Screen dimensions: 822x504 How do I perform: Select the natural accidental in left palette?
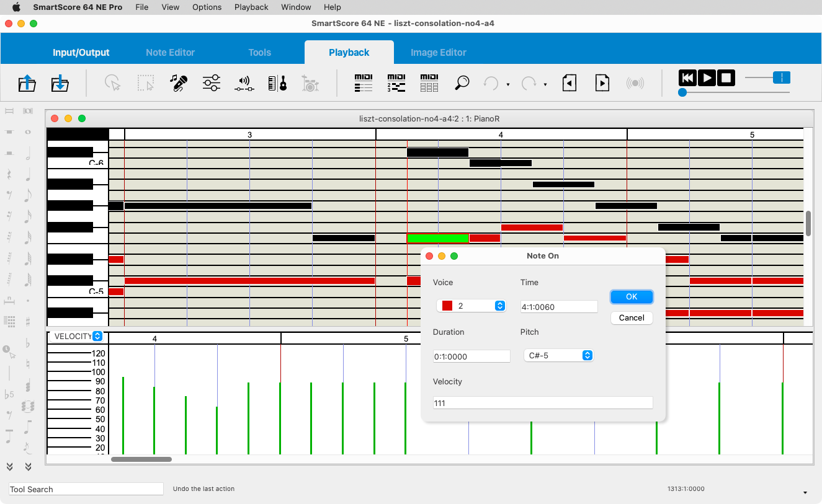tap(28, 363)
